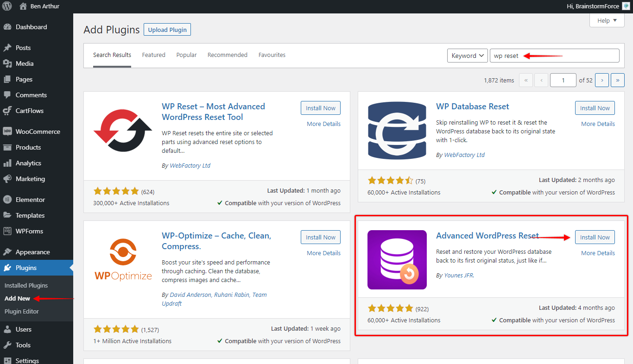Install the Advanced WordPress Reset plugin
Screen dimensions: 633x364
click(x=595, y=237)
